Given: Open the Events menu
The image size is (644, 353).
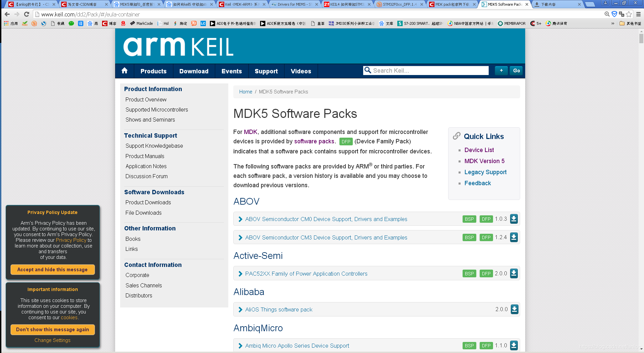Looking at the screenshot, I should (x=232, y=71).
